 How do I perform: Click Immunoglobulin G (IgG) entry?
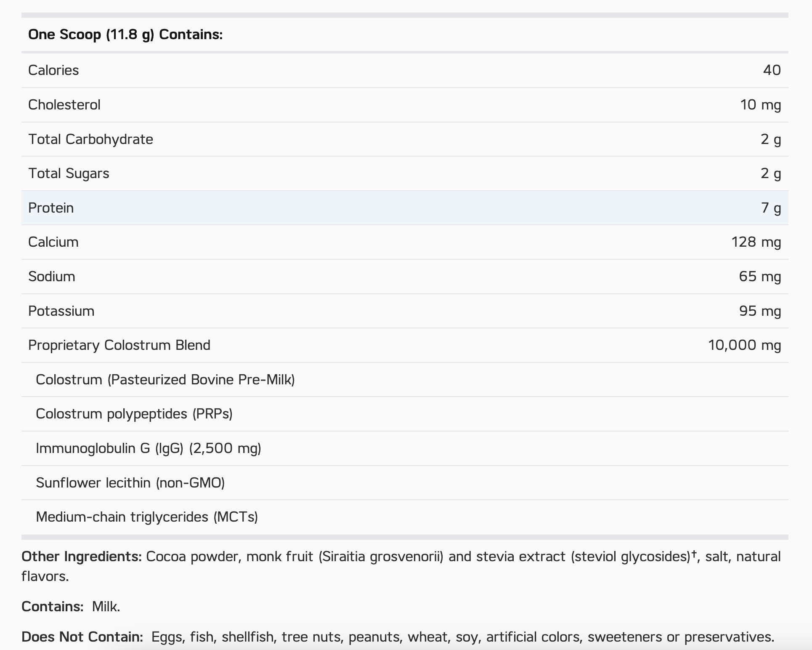[149, 448]
